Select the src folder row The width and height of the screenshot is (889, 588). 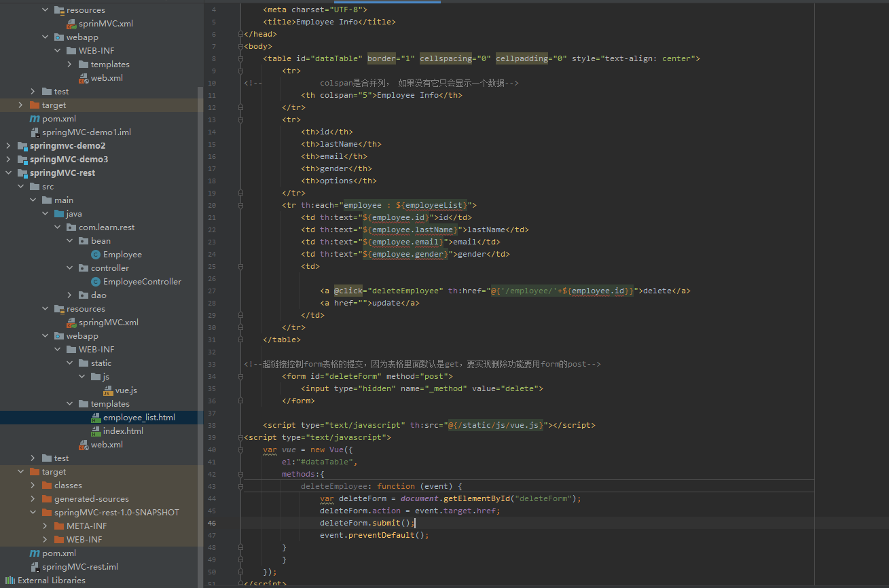102,187
